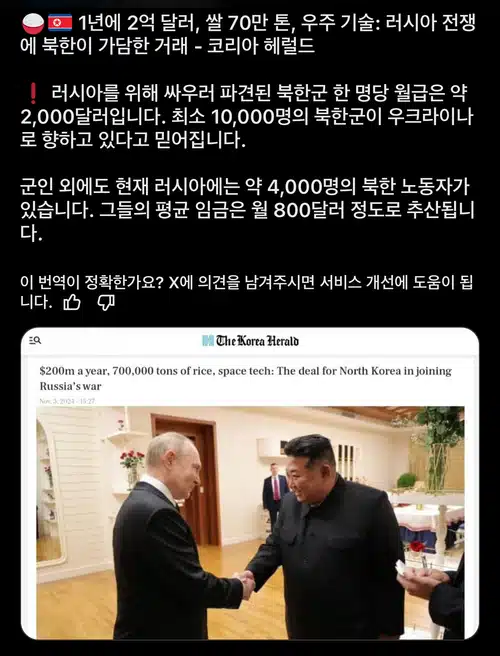Click the thumbs down translation feedback icon
Viewport: 500px width, 656px height.
[106, 302]
